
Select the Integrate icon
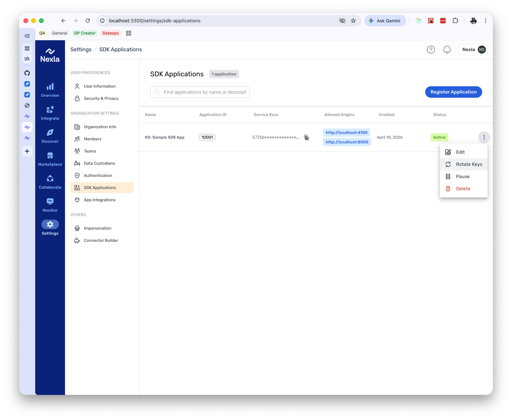point(50,111)
